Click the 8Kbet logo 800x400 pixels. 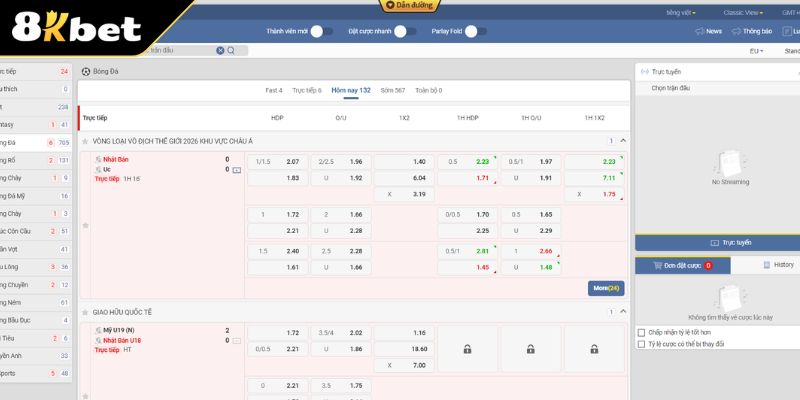[x=76, y=30]
